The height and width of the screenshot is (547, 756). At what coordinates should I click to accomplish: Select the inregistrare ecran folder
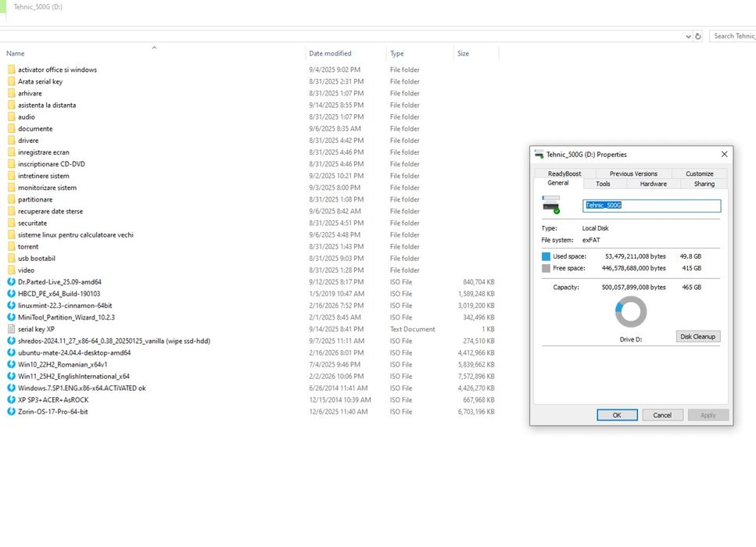tap(44, 152)
